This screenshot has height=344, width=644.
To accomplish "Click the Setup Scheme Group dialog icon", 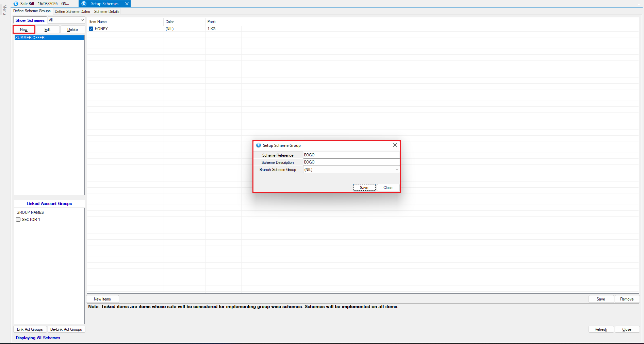I will [x=259, y=145].
